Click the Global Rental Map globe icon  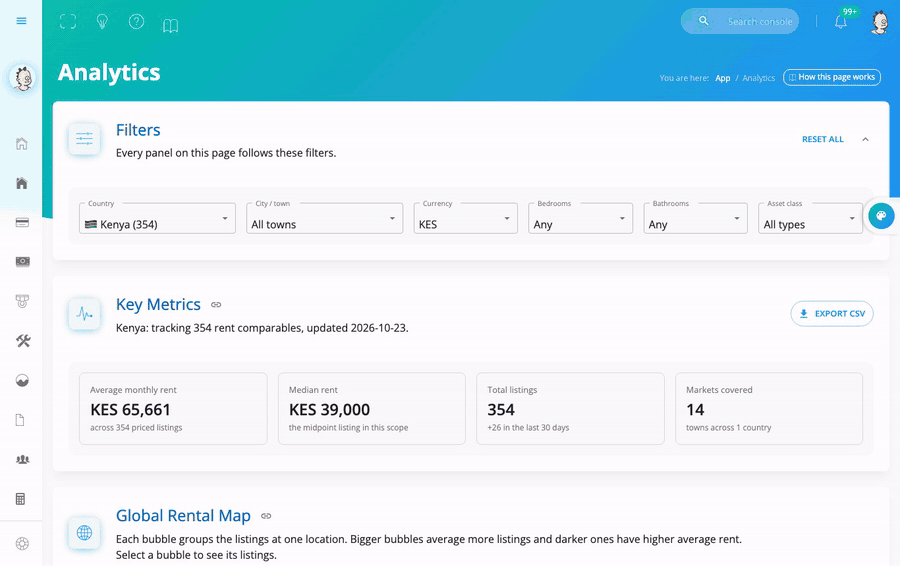click(84, 533)
